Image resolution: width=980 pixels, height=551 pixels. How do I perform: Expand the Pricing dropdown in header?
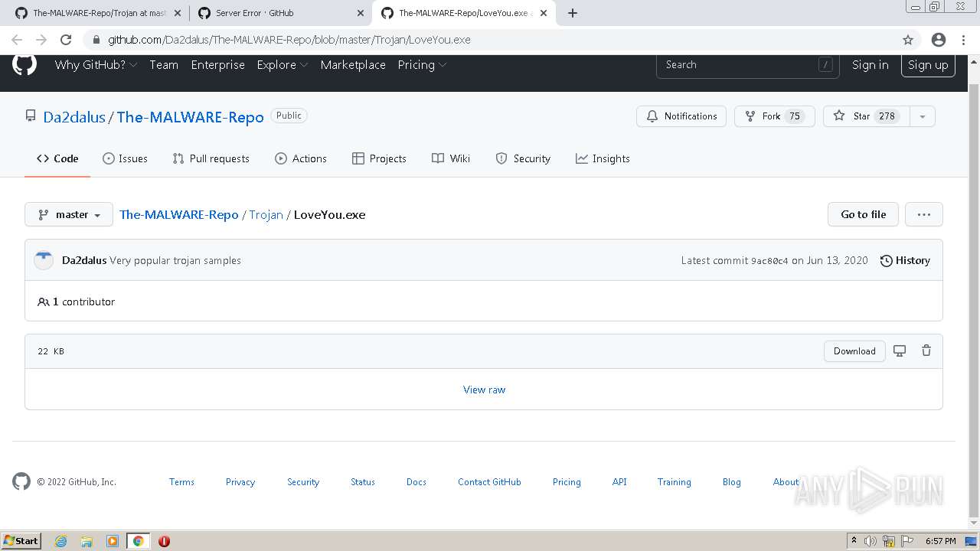coord(422,65)
